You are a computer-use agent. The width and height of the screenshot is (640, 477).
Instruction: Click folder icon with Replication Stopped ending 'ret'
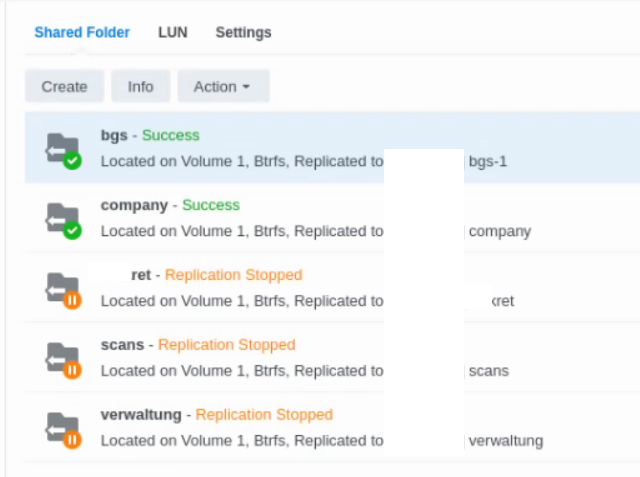tap(62, 288)
